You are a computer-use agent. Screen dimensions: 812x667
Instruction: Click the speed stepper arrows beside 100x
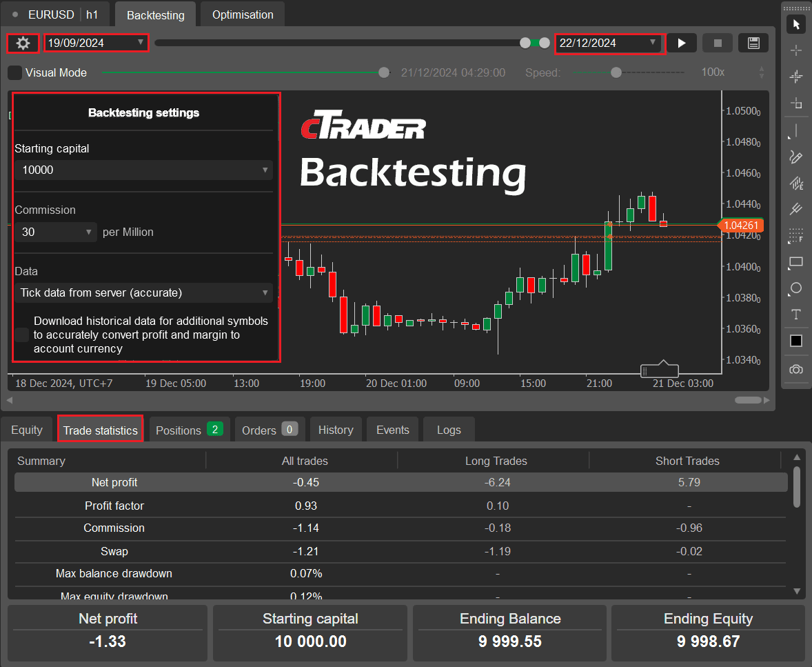(x=761, y=72)
